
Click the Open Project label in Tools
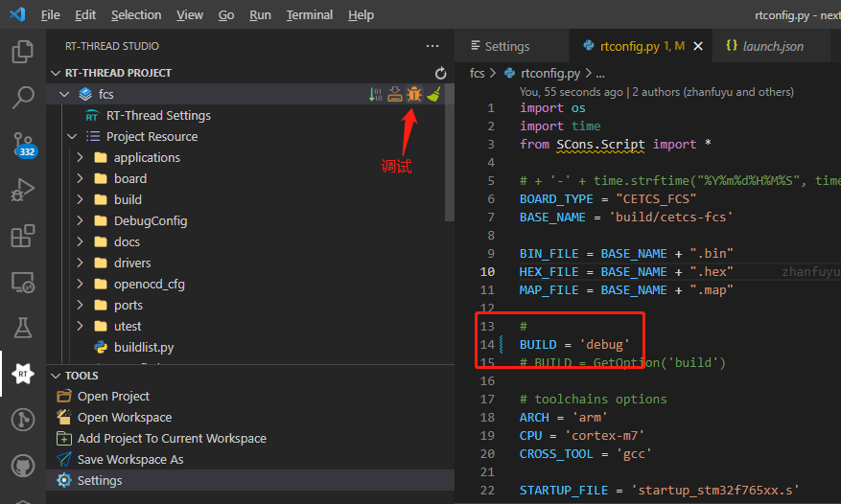point(113,397)
